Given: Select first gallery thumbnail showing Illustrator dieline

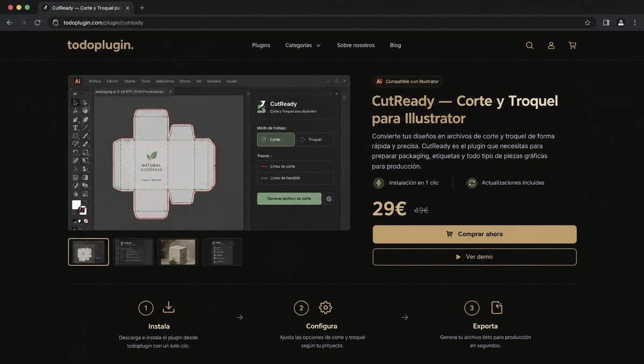Looking at the screenshot, I should pos(89,252).
